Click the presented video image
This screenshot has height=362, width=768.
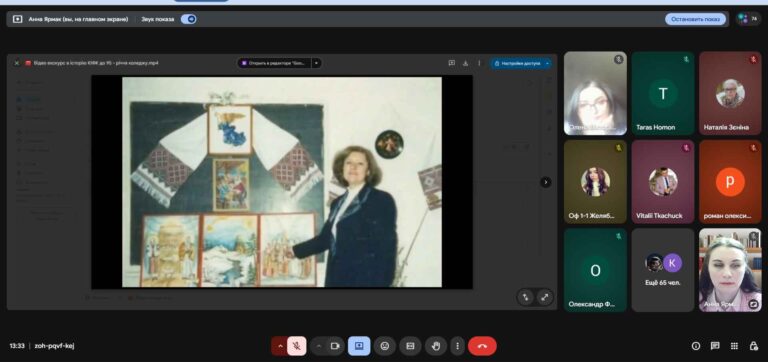[x=282, y=182]
